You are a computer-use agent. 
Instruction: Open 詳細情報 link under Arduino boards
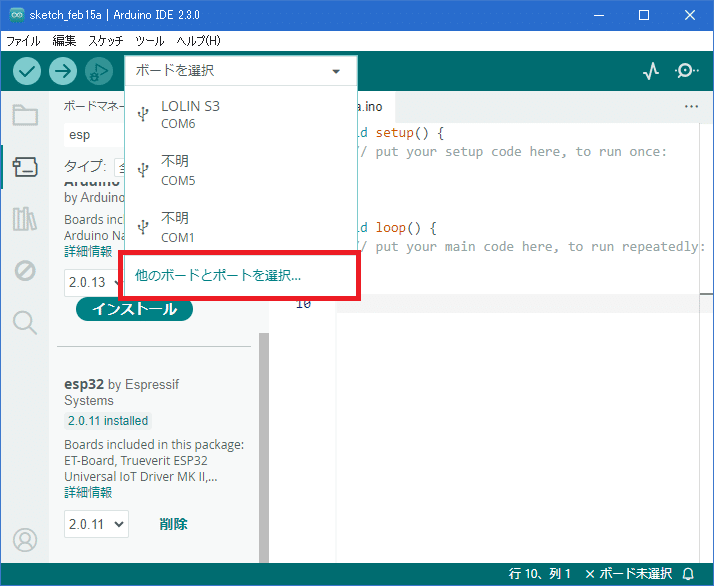(88, 251)
